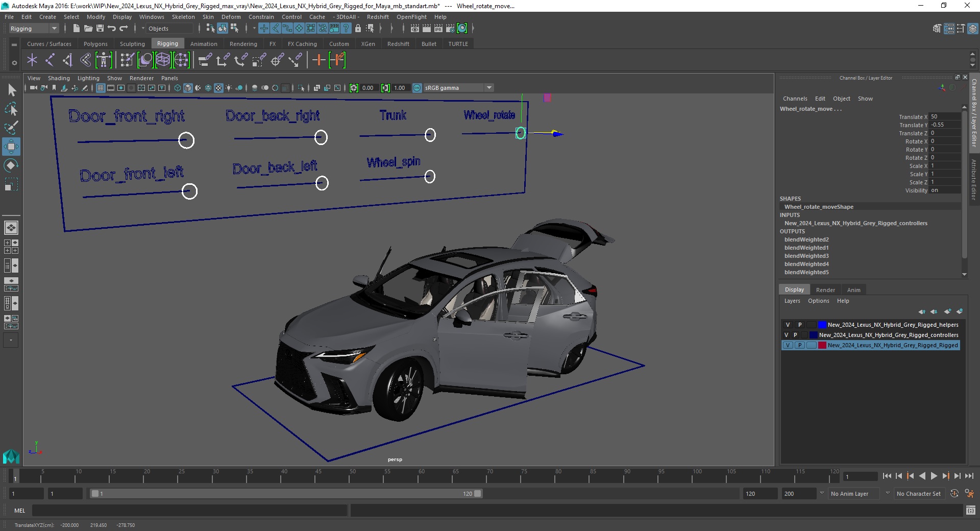Screen dimensions: 980x531
Task: Open the shelf options gear menu
Action: [x=14, y=63]
